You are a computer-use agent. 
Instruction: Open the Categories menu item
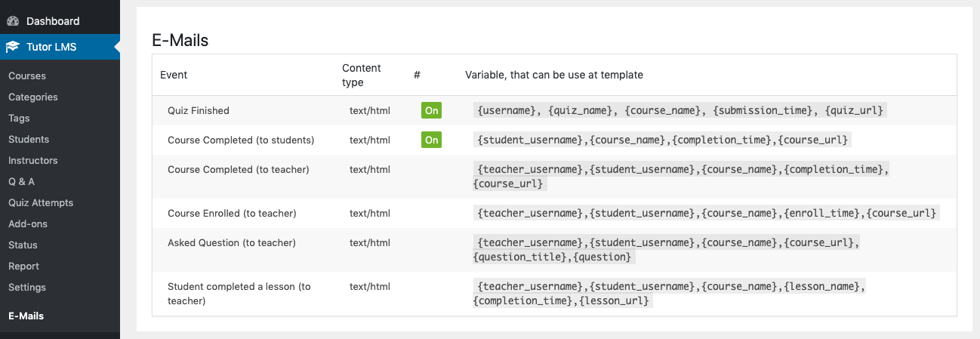[x=33, y=97]
